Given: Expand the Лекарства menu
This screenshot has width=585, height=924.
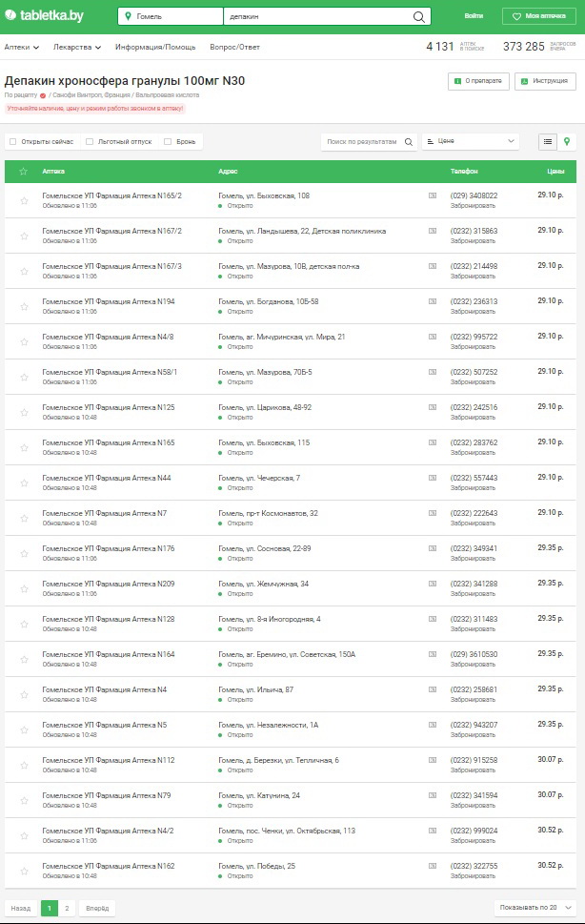Looking at the screenshot, I should point(76,47).
